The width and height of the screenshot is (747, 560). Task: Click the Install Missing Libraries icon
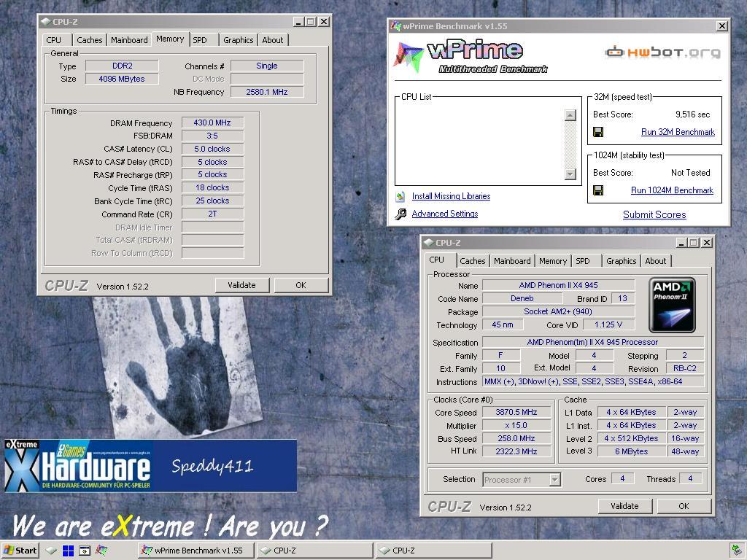400,196
